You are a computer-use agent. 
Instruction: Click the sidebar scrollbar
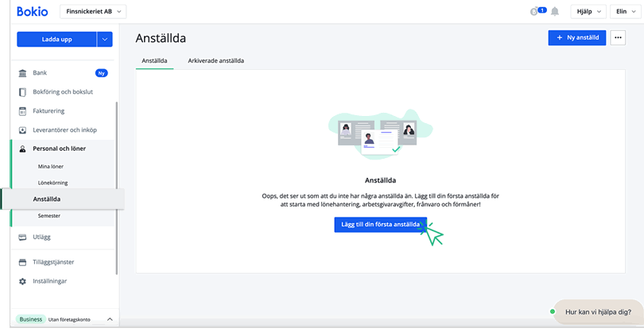[x=117, y=188]
